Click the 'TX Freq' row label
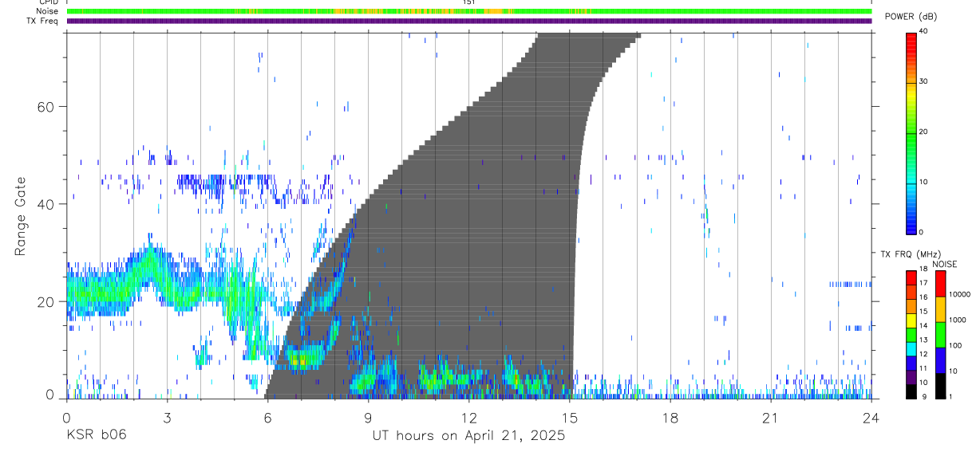 click(44, 21)
